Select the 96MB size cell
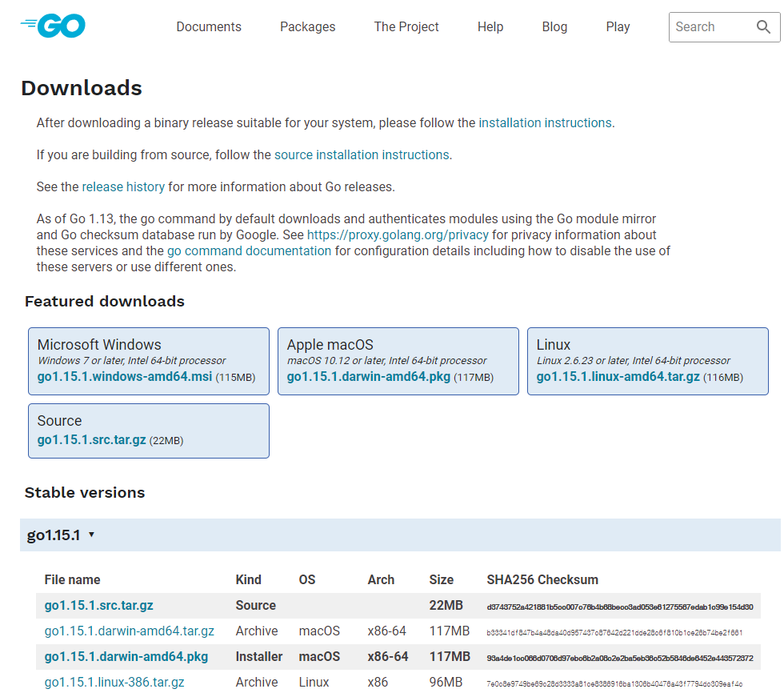Screen dimensions: 784x693 446,682
